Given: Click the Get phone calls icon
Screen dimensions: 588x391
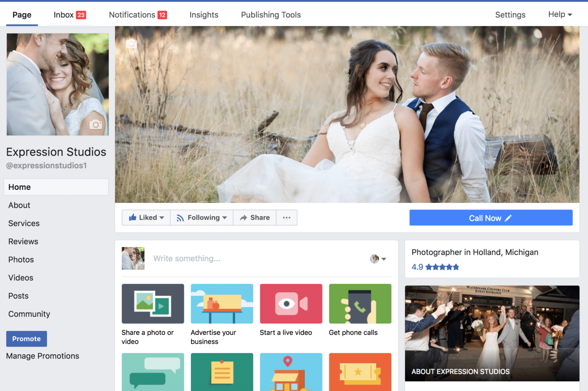Looking at the screenshot, I should pos(360,304).
